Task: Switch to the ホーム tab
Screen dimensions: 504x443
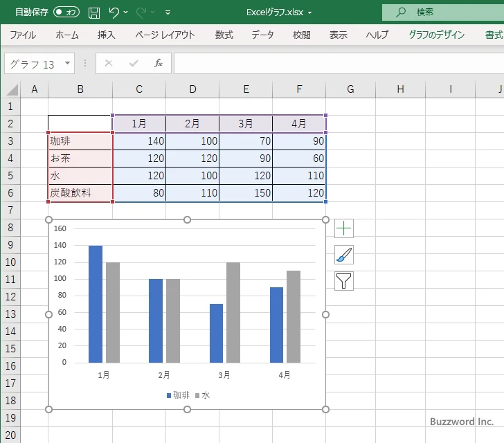Action: 67,35
